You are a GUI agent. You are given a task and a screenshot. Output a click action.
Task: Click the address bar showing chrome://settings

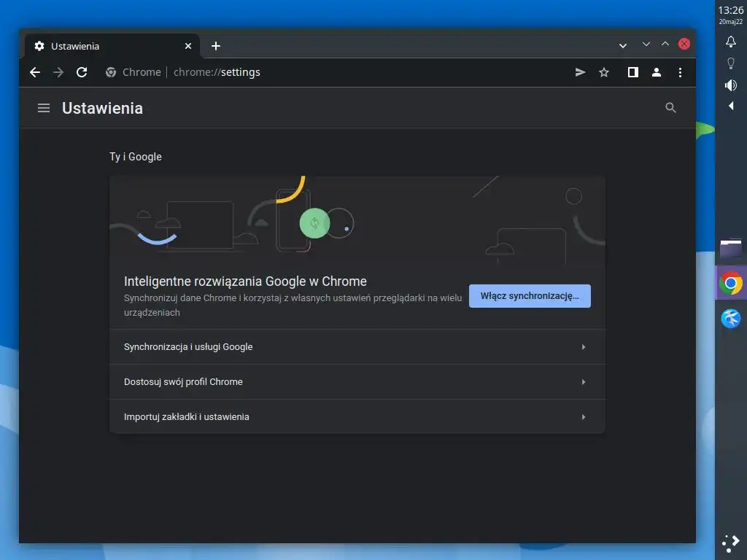pos(333,72)
